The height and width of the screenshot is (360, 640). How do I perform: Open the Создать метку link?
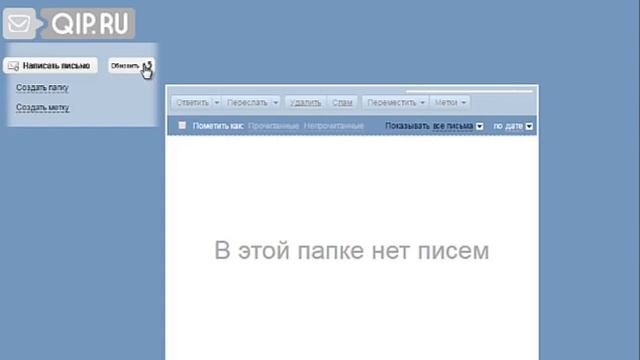(42, 108)
